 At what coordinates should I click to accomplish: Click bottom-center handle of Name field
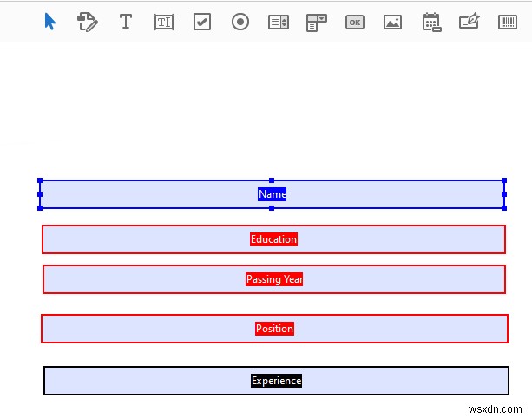click(x=272, y=208)
